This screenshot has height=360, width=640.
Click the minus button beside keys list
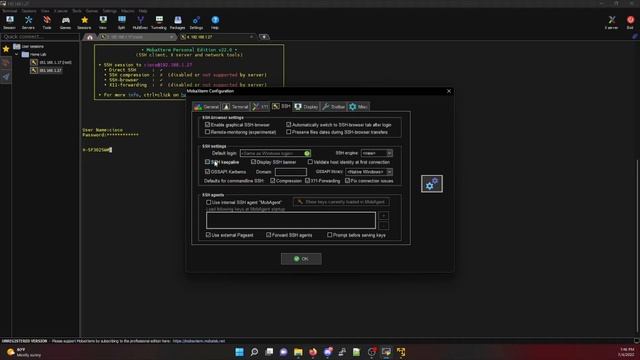pos(384,226)
